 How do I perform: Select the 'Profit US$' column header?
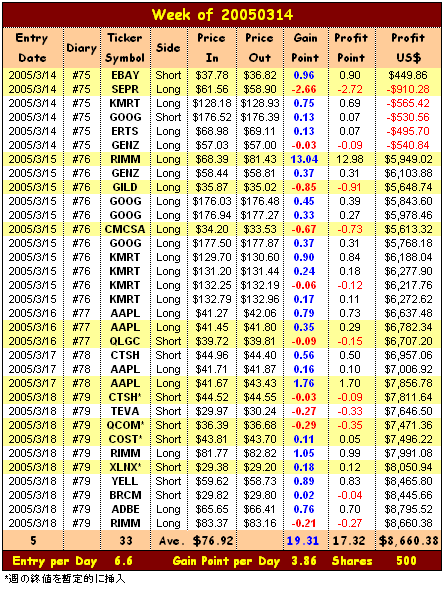click(408, 48)
